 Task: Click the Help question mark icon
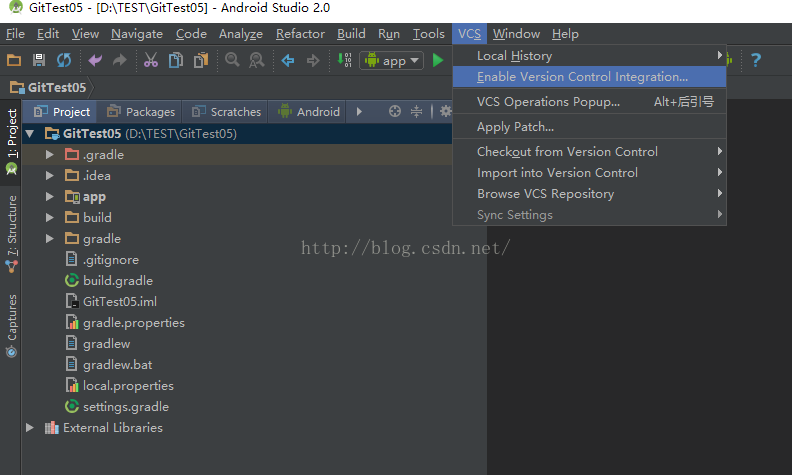756,61
